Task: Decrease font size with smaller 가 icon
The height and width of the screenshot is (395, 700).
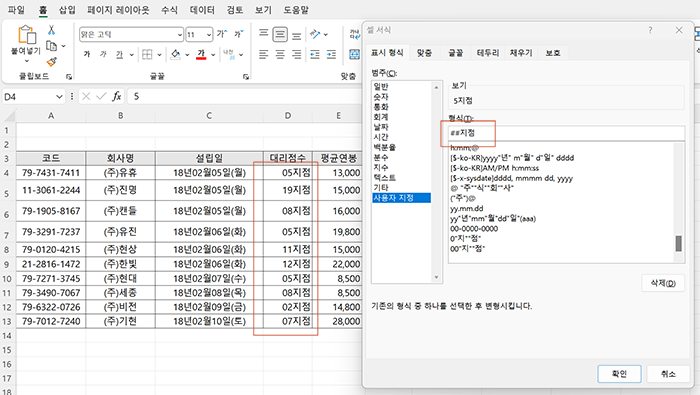Action: (239, 34)
